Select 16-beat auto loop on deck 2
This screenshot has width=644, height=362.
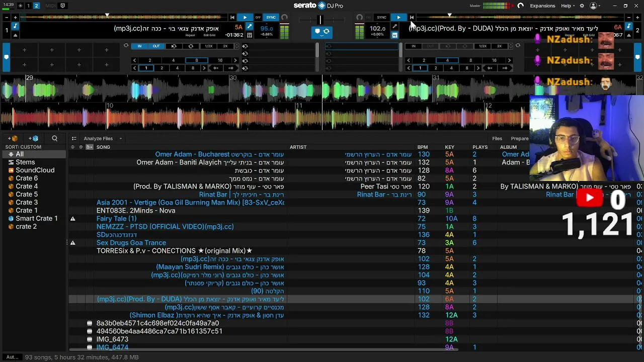click(x=494, y=60)
